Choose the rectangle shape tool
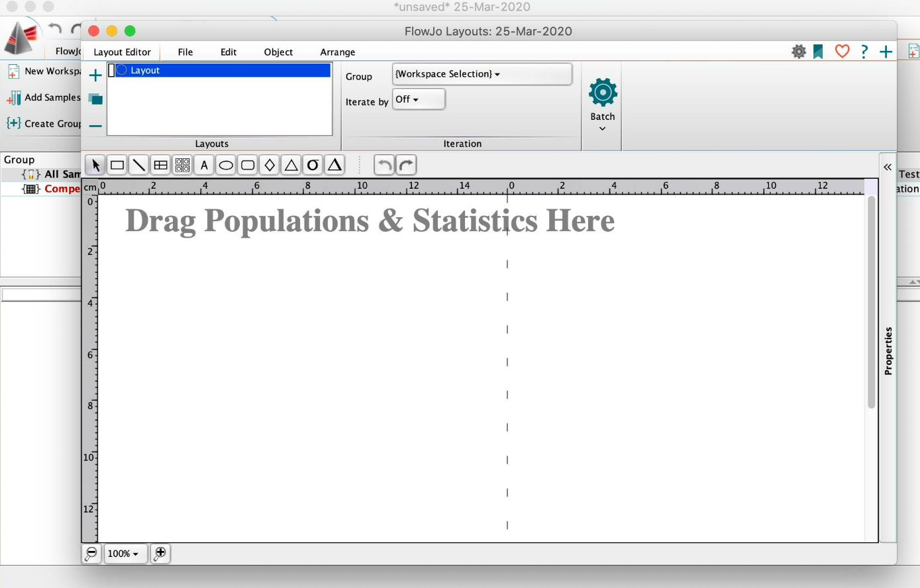Screen dimensions: 920x588 (x=117, y=165)
